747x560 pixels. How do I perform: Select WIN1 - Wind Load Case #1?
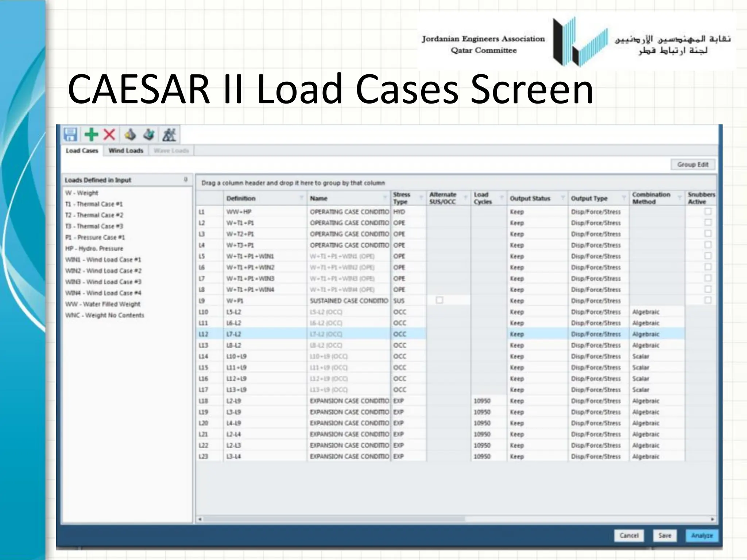(x=103, y=260)
